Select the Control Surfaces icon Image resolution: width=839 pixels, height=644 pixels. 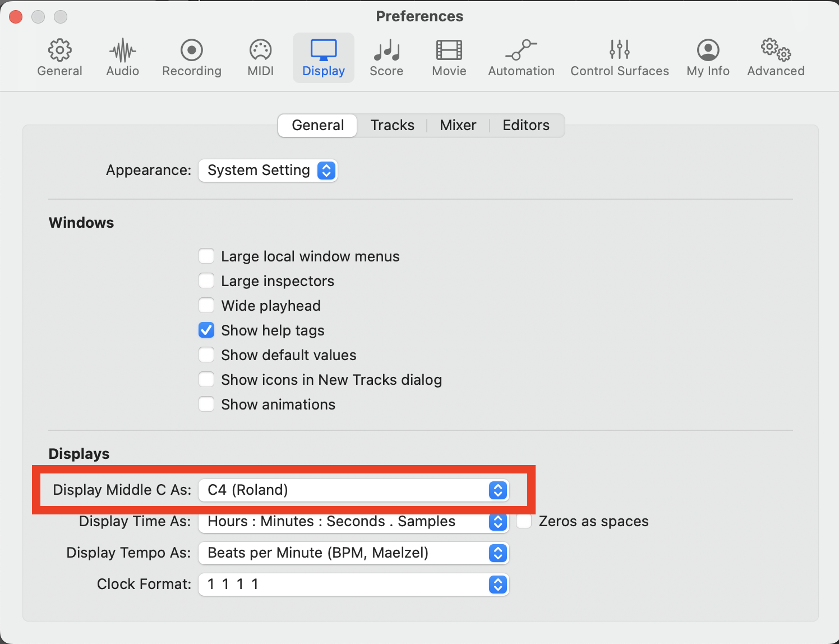(x=619, y=58)
